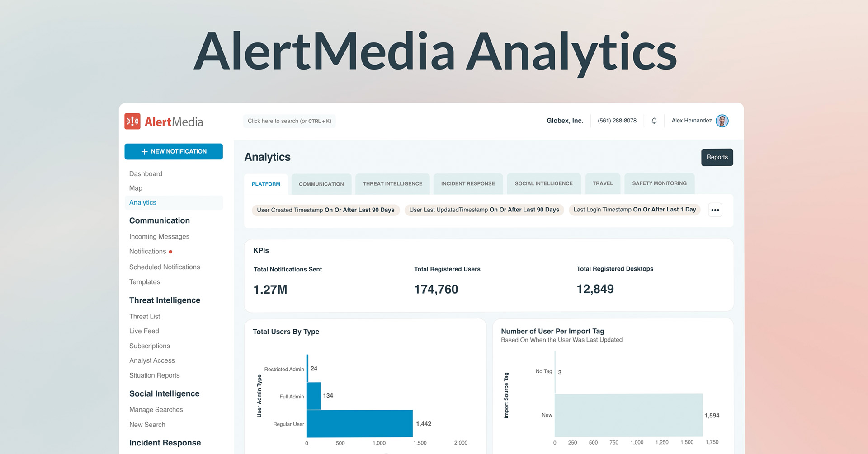Open Scheduled Notifications in sidebar
The width and height of the screenshot is (868, 454).
pyautogui.click(x=165, y=267)
